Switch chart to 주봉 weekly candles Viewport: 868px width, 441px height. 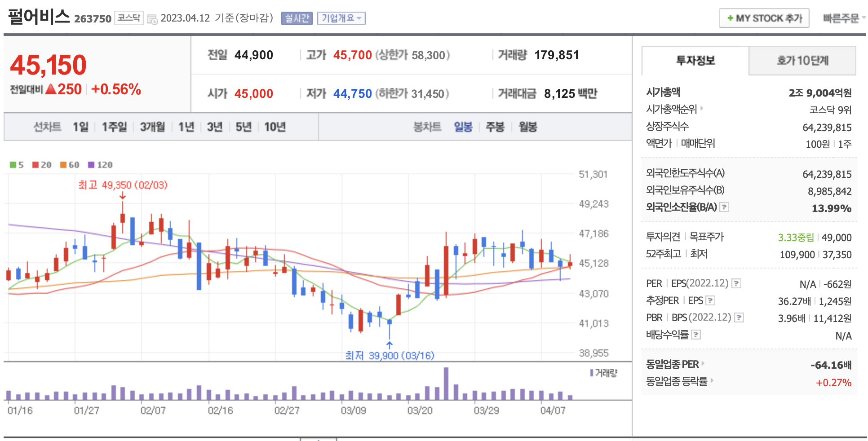point(495,127)
